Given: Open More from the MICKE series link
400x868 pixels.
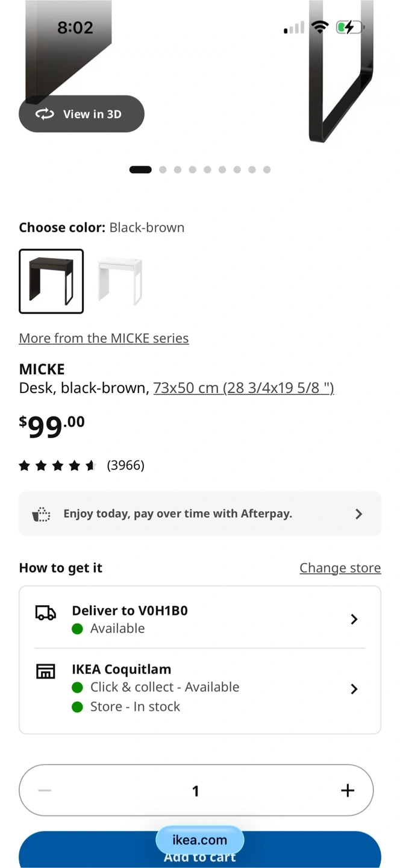Looking at the screenshot, I should coord(104,338).
